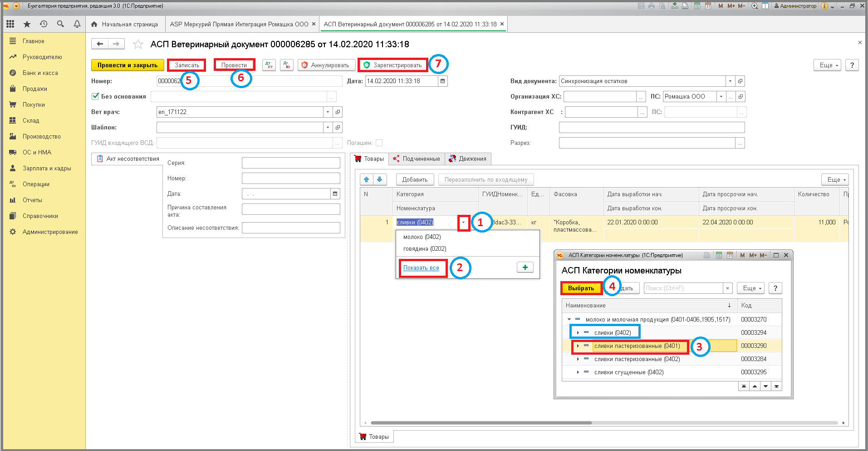
Task: Click M+ memory icon in title bar
Action: point(731,6)
